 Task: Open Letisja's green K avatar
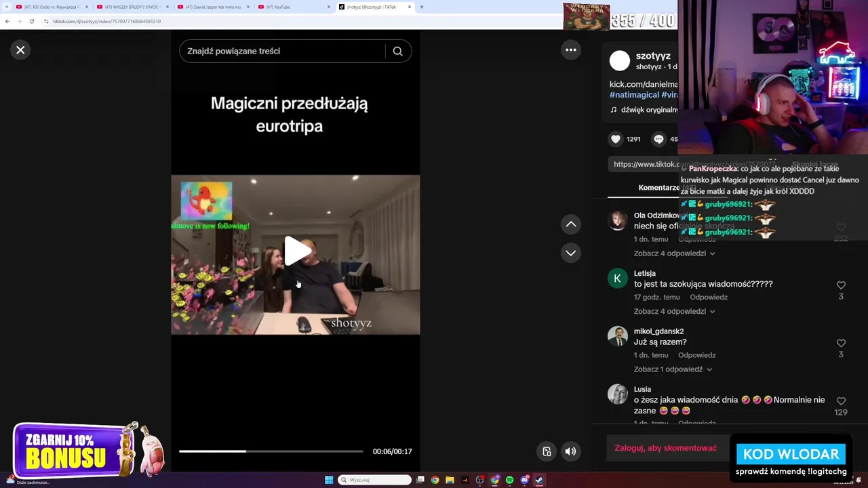click(x=618, y=278)
